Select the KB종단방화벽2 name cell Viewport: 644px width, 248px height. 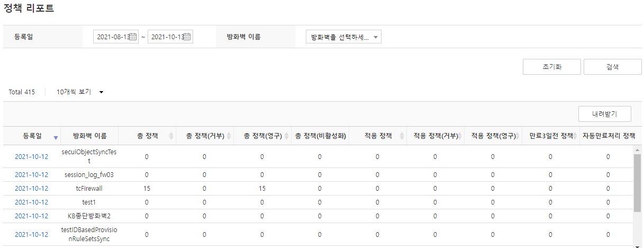point(89,216)
